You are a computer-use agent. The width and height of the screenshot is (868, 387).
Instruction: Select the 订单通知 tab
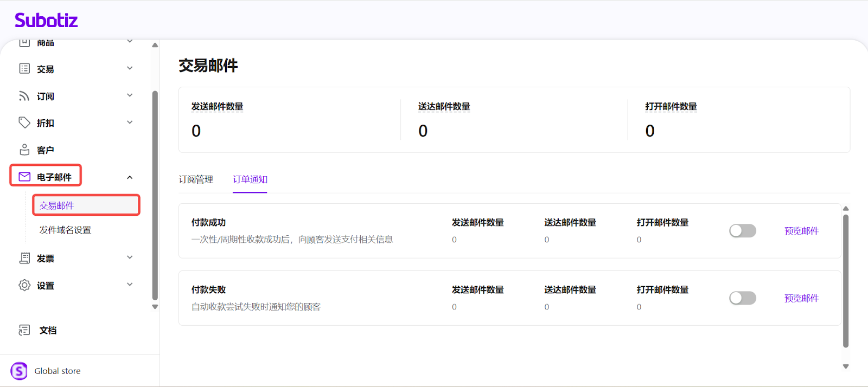[x=250, y=179]
